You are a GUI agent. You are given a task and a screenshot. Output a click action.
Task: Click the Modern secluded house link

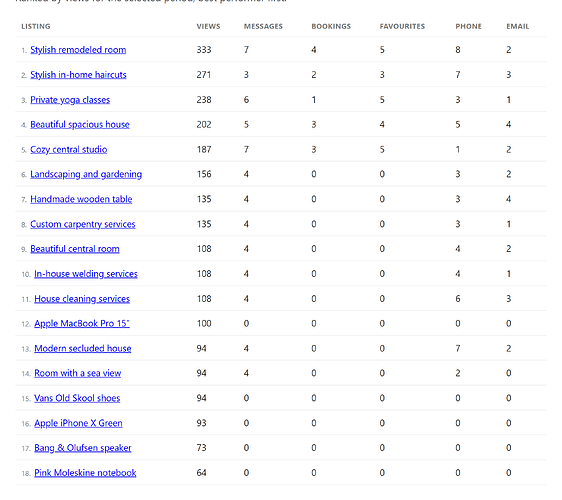(x=82, y=349)
